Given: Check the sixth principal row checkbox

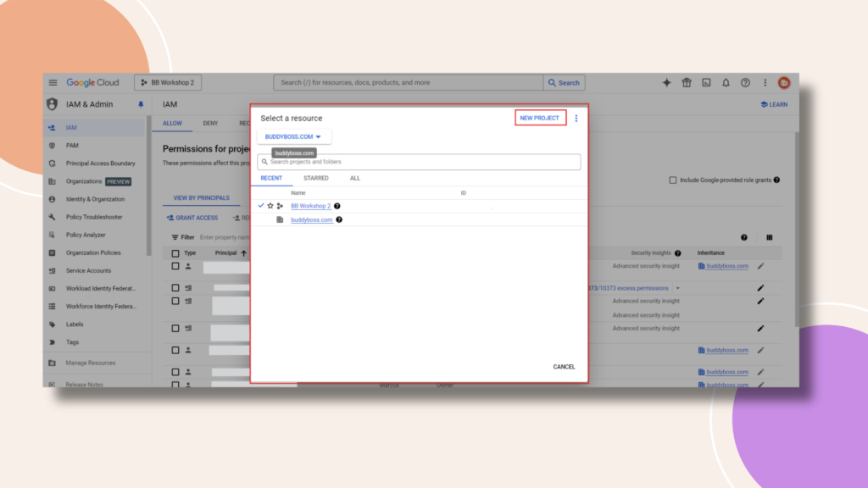Looking at the screenshot, I should tap(175, 372).
